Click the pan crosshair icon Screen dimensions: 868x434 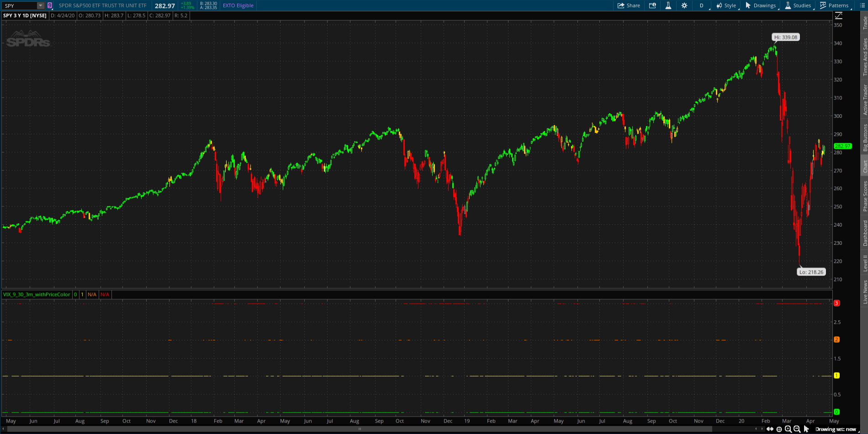779,429
